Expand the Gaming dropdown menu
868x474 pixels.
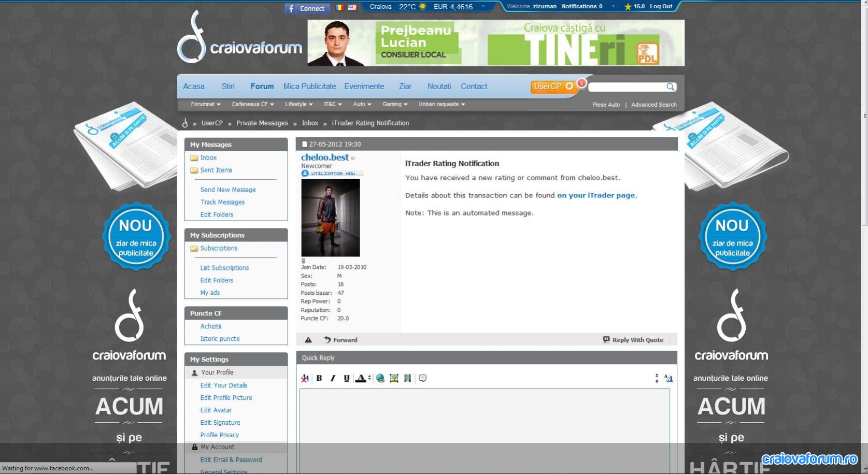pyautogui.click(x=395, y=104)
